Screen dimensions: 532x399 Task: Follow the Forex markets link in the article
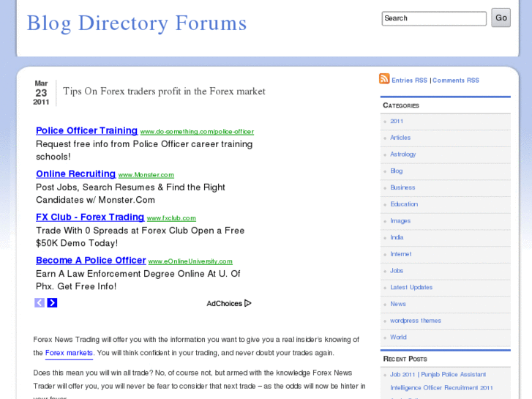click(69, 353)
